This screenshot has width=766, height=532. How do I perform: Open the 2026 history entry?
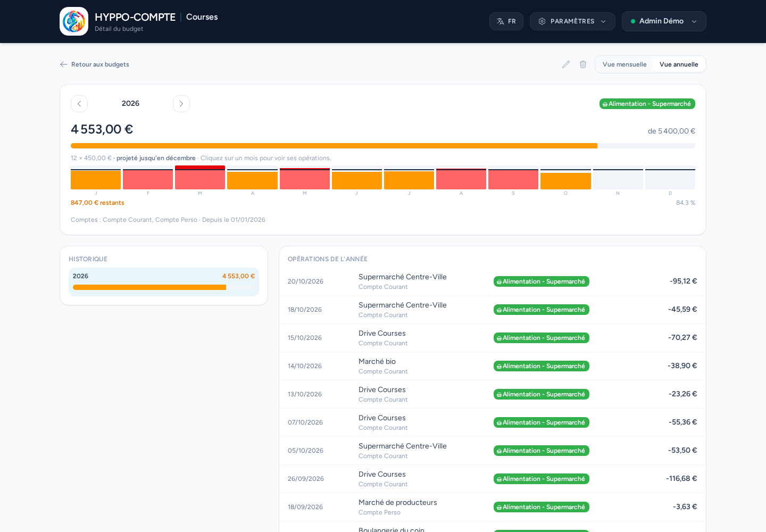164,282
